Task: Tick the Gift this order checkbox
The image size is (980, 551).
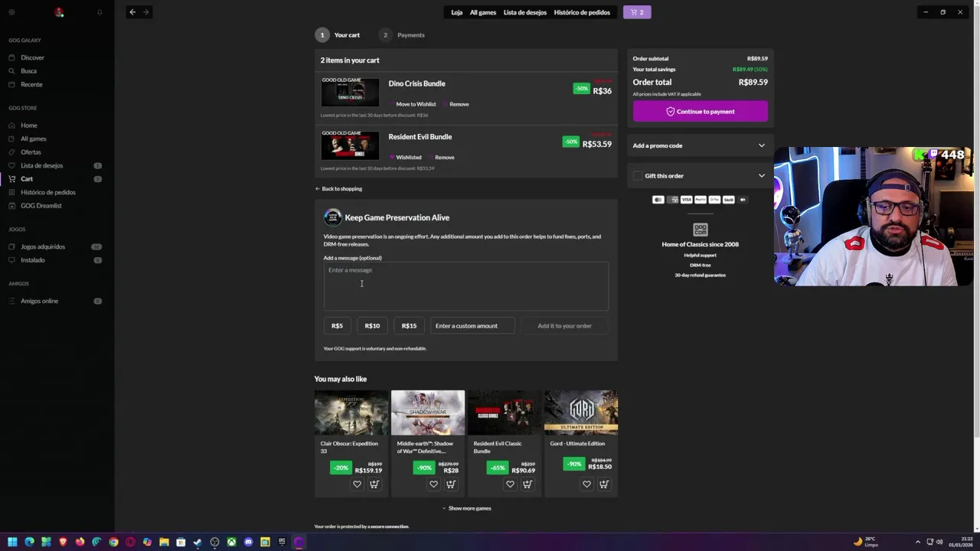Action: point(638,176)
